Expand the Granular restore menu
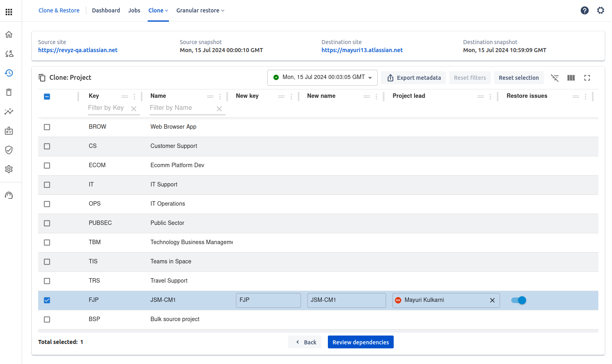This screenshot has width=612, height=364. point(200,10)
